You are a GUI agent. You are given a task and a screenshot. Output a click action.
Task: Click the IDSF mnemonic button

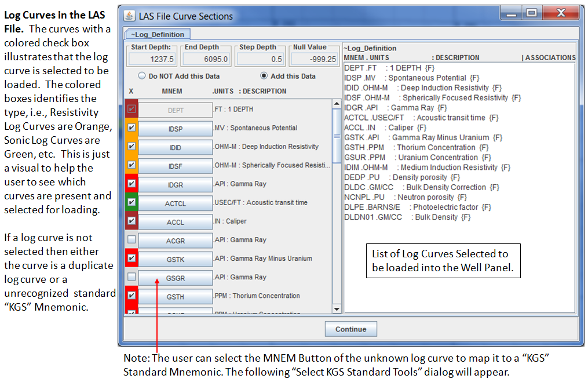(x=176, y=166)
